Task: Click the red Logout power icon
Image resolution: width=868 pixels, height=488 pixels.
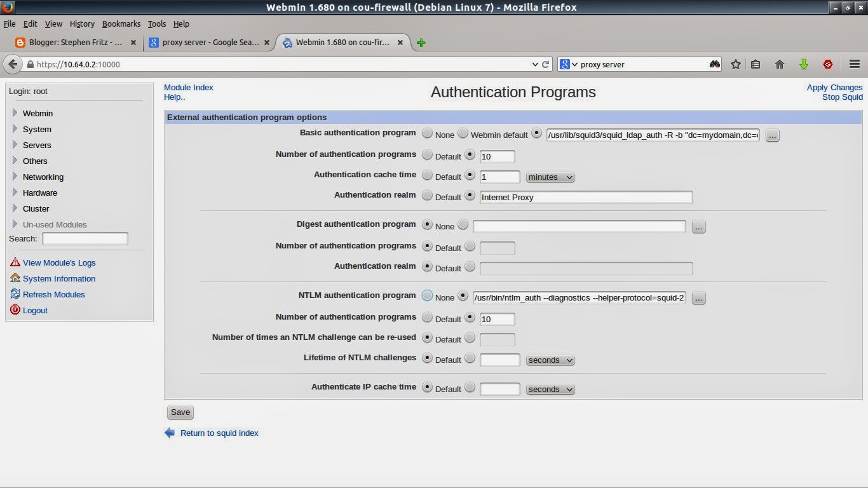Action: tap(15, 309)
